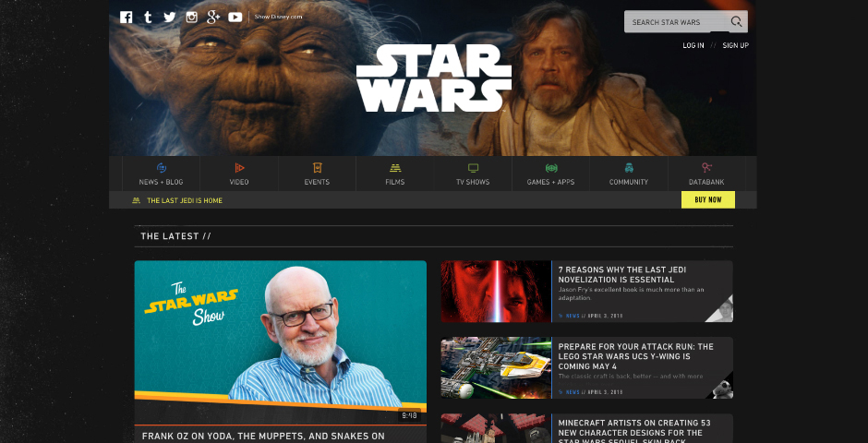Open headline 7 Reasons Why The Last Jedi Novelization
This screenshot has height=443, width=868.
[622, 275]
